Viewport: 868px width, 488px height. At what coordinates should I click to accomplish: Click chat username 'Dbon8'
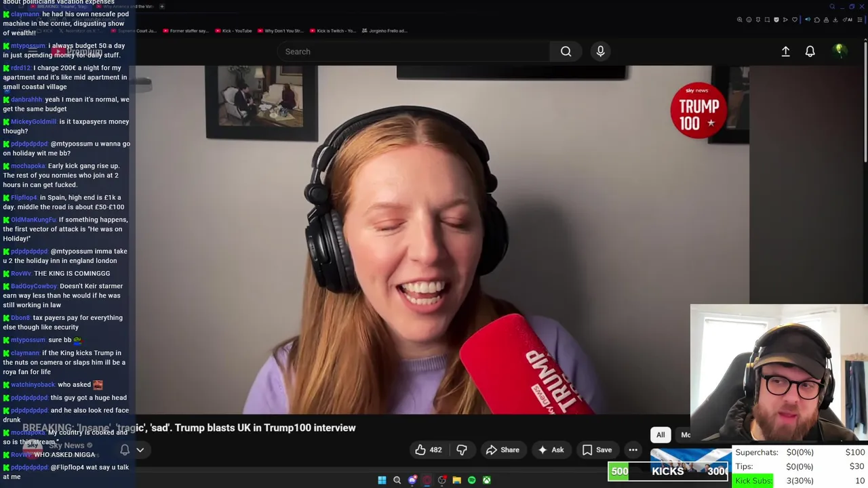(20, 318)
